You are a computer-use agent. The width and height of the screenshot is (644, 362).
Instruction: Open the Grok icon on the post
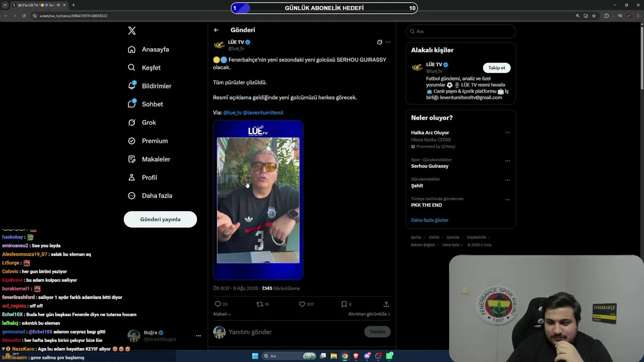[379, 42]
